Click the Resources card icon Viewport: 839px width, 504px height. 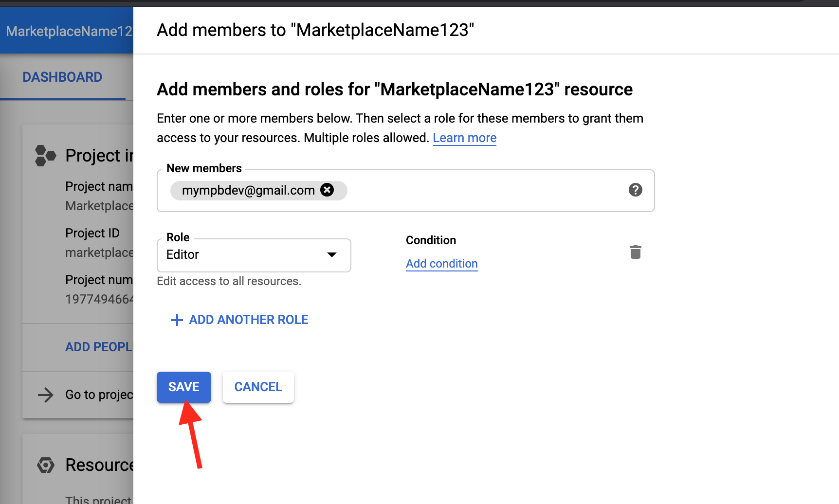point(46,465)
